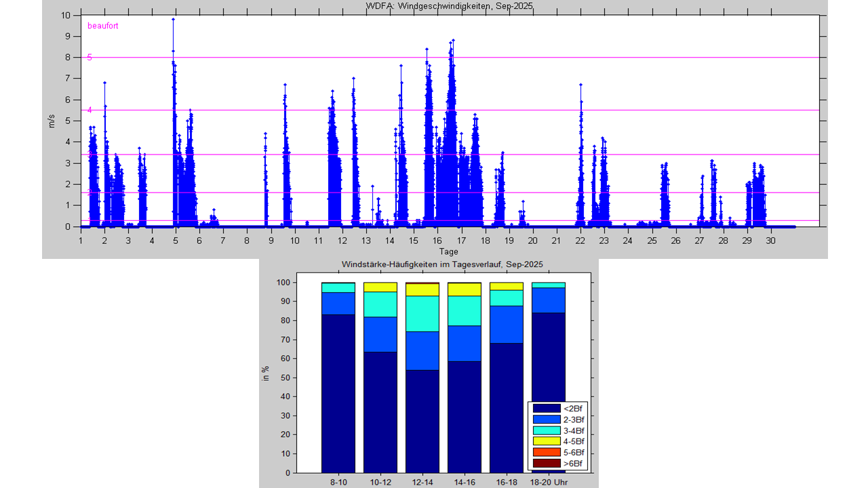The width and height of the screenshot is (868, 488).
Task: Click the yellow segment of the 14-16 bar
Action: (465, 289)
